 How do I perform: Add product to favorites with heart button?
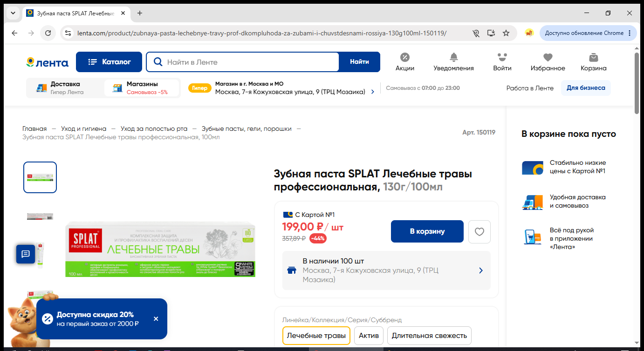click(x=479, y=231)
